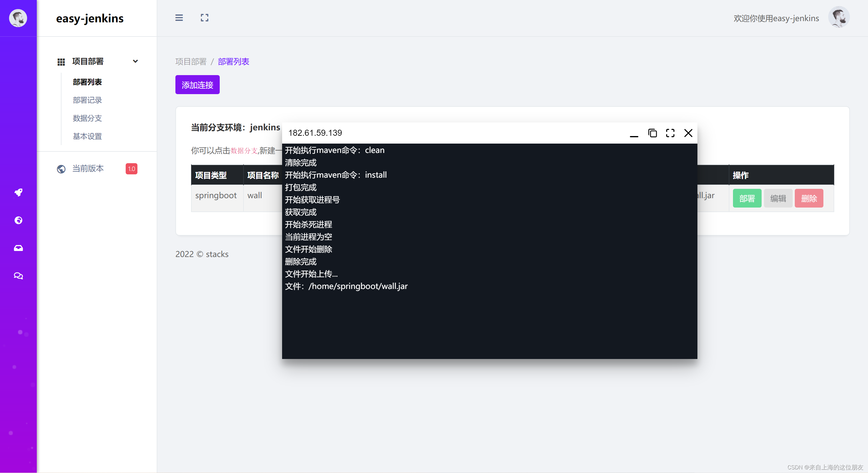Click the globe icon beside 当前版本

(61, 169)
